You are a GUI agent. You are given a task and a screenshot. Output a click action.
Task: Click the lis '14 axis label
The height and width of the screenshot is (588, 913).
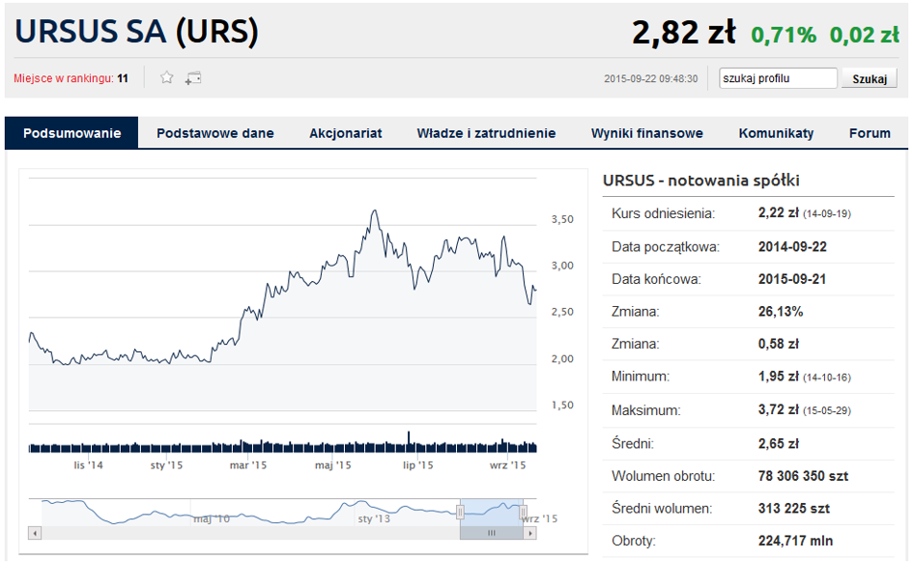88,465
